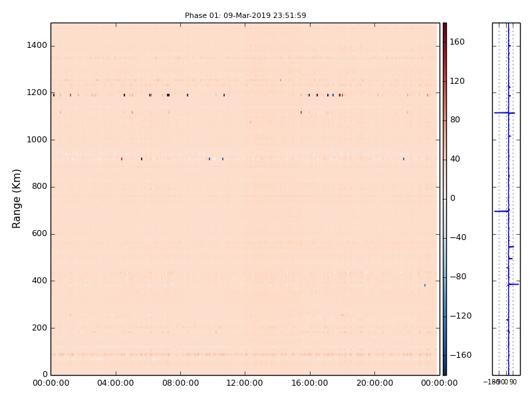Select the 40 colorbar tick label
Image resolution: width=532 pixels, height=399 pixels.
[x=455, y=159]
